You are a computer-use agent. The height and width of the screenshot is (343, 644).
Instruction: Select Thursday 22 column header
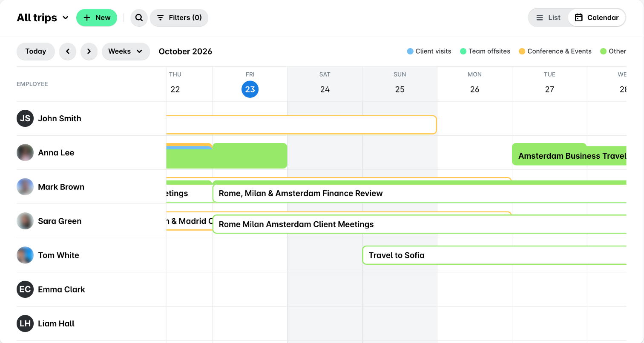click(x=189, y=84)
